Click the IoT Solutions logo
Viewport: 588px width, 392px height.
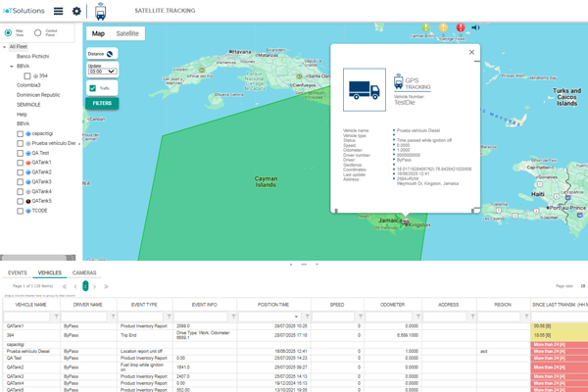point(24,11)
